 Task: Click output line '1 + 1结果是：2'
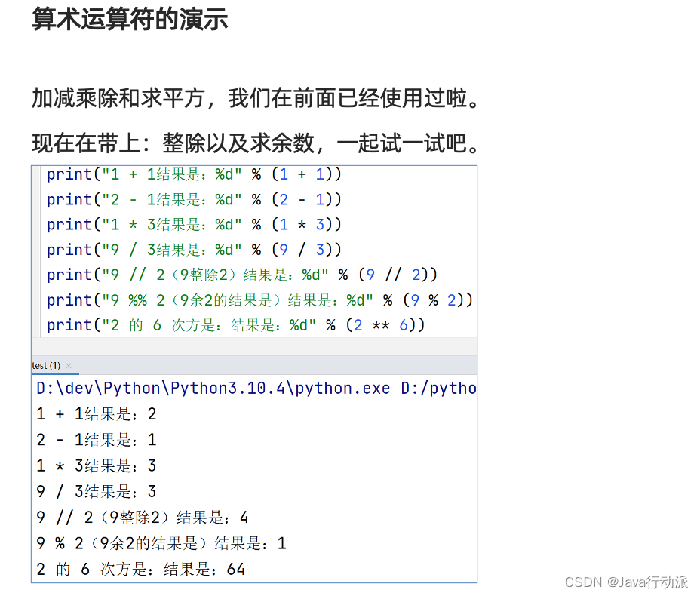point(97,414)
